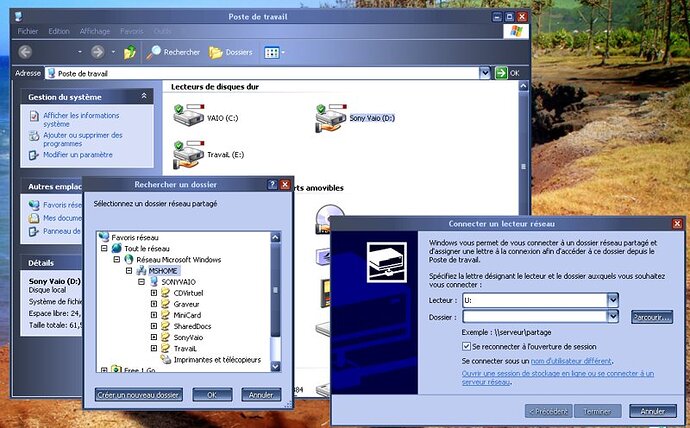
Task: Collapse the Gestion du système panel
Action: (x=145, y=96)
